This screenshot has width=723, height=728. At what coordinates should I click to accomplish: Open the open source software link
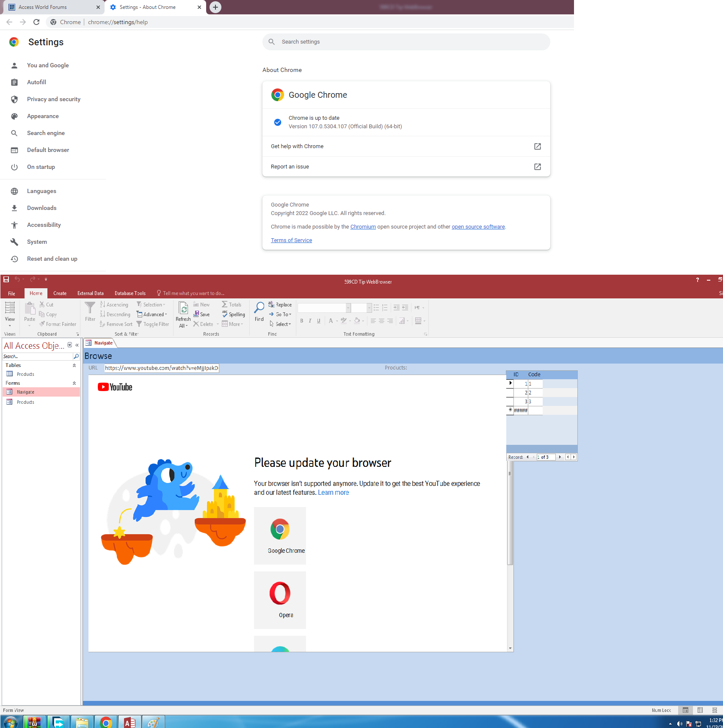click(478, 226)
